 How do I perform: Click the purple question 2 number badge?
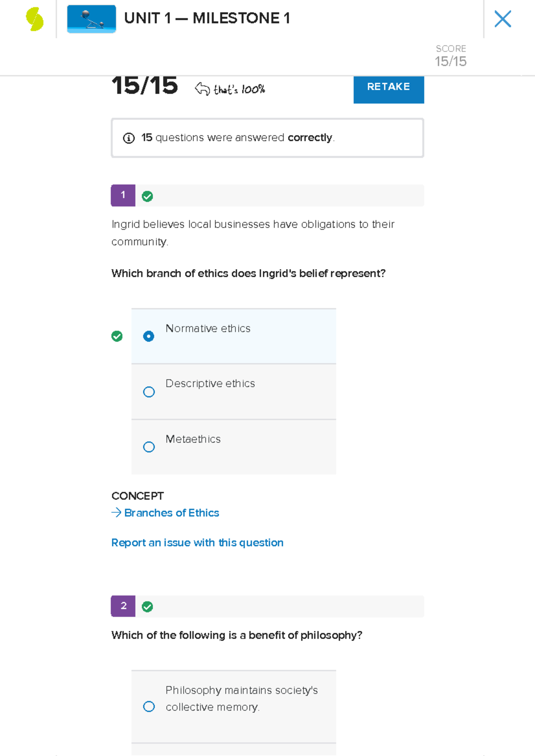click(x=123, y=606)
